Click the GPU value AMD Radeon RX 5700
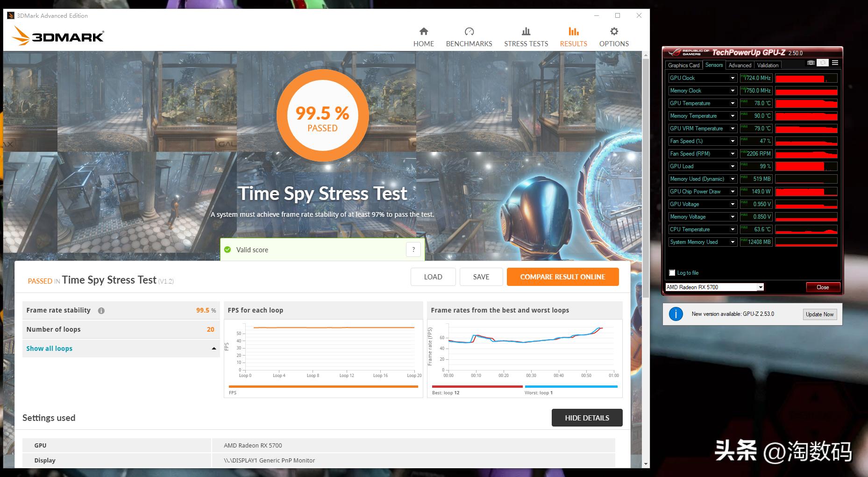 [x=253, y=446]
